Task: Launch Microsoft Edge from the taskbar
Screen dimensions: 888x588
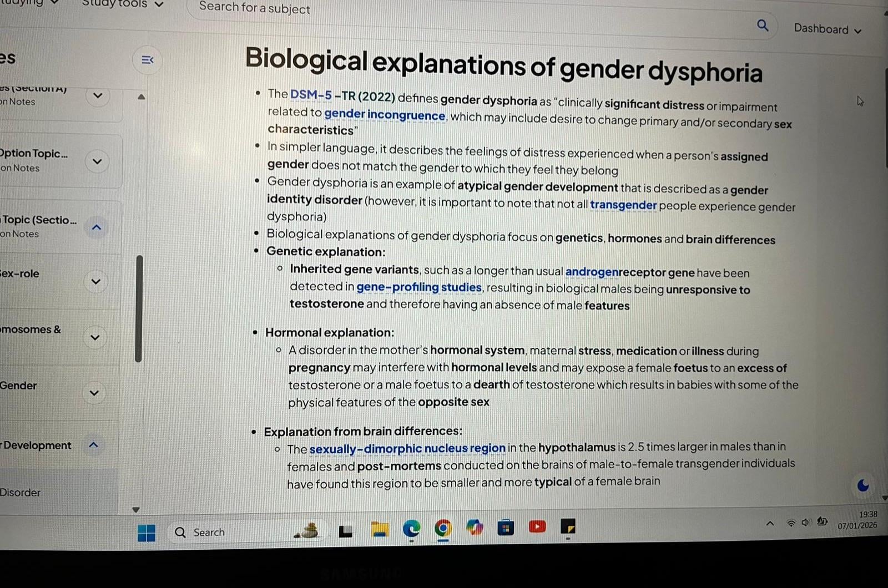Action: click(x=411, y=529)
